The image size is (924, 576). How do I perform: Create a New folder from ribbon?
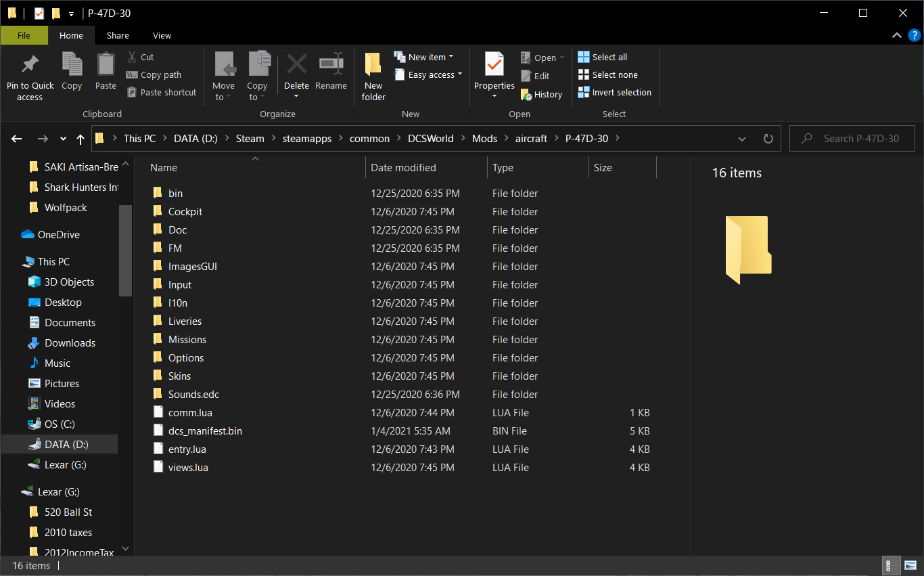(373, 77)
